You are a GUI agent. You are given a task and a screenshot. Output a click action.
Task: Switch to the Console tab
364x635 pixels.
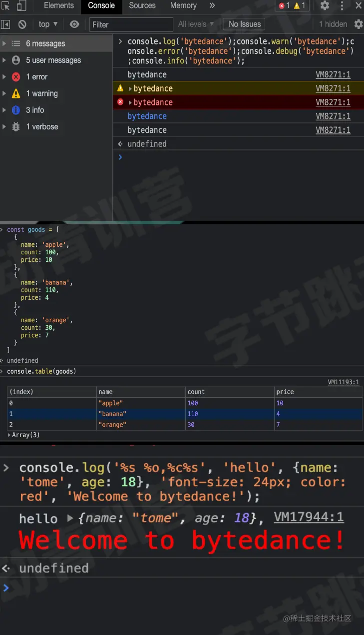click(101, 5)
